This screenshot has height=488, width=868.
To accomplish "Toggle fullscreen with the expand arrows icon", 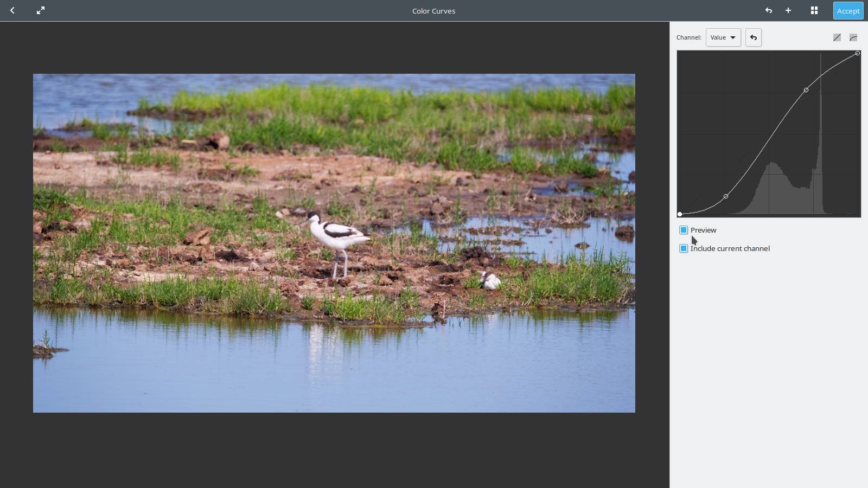I will [x=41, y=10].
